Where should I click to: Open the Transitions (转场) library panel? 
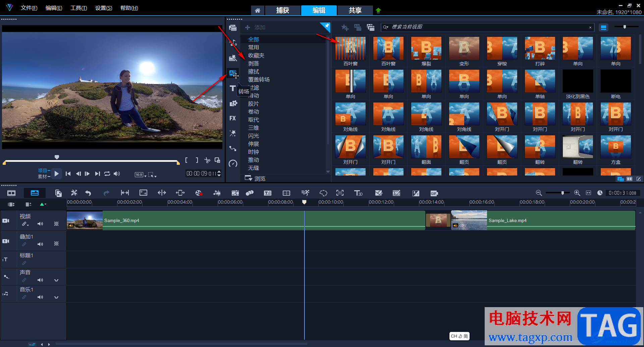click(232, 73)
